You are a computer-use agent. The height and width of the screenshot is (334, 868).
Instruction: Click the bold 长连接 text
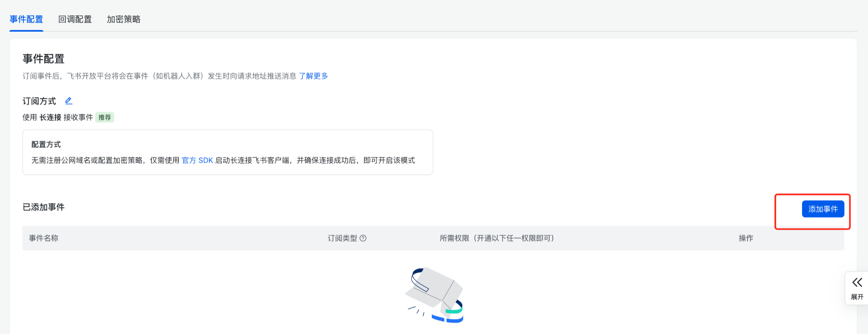click(x=50, y=118)
